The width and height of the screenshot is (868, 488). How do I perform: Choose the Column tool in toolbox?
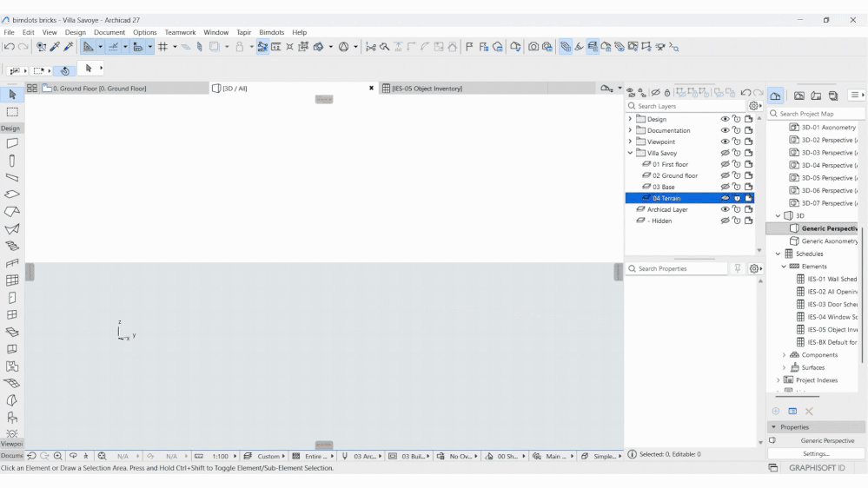12,161
